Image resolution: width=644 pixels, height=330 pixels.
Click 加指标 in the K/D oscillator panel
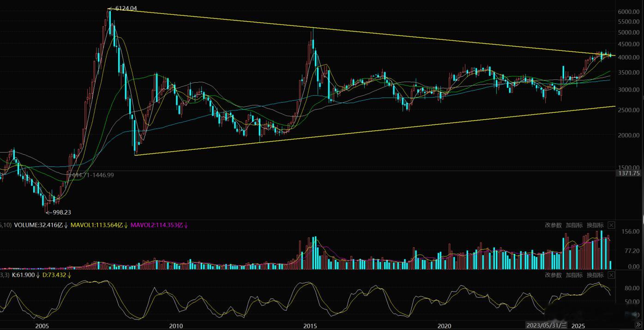point(574,275)
